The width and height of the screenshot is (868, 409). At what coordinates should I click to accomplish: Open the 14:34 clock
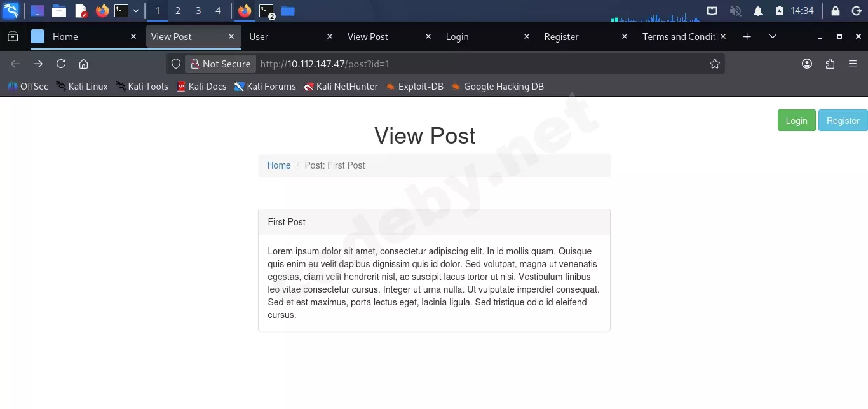[802, 11]
